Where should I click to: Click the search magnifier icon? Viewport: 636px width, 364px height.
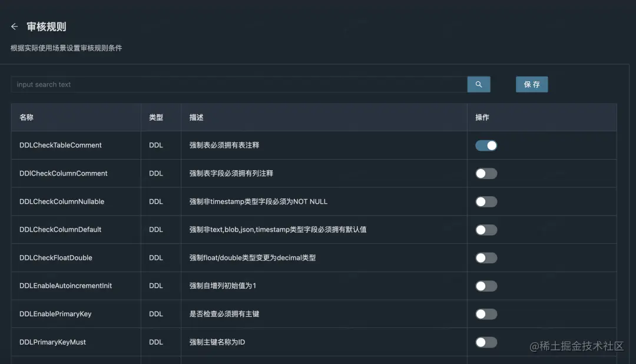coord(478,84)
